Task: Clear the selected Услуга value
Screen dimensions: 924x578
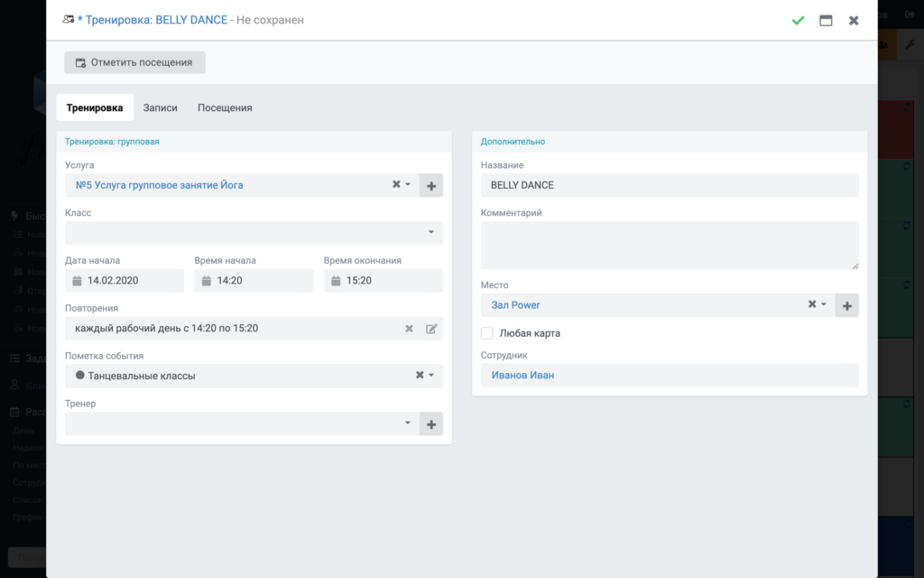Action: click(x=397, y=184)
